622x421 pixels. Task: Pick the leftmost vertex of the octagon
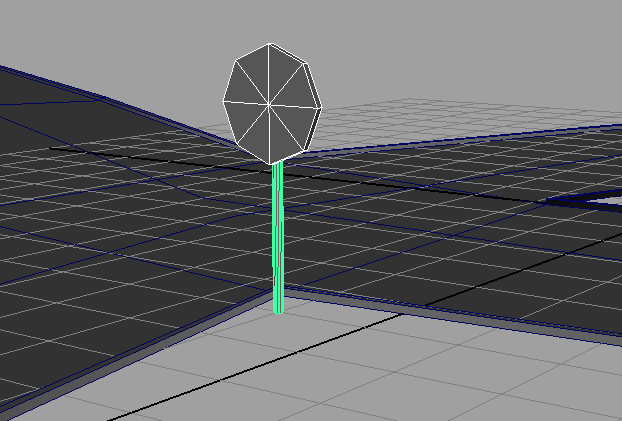click(223, 103)
